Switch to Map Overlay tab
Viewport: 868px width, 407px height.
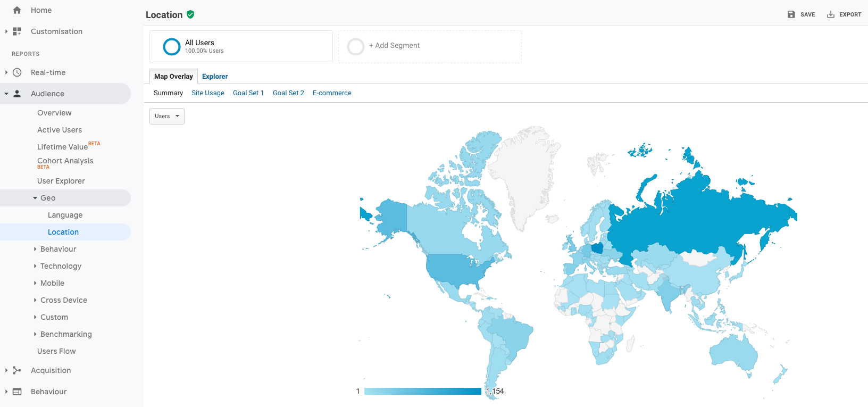(x=173, y=77)
